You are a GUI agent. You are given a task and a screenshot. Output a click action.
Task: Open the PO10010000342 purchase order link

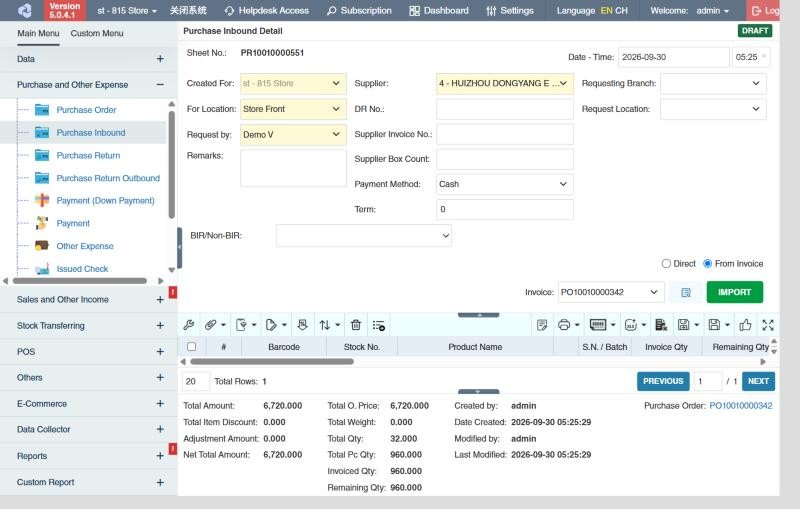pos(740,405)
